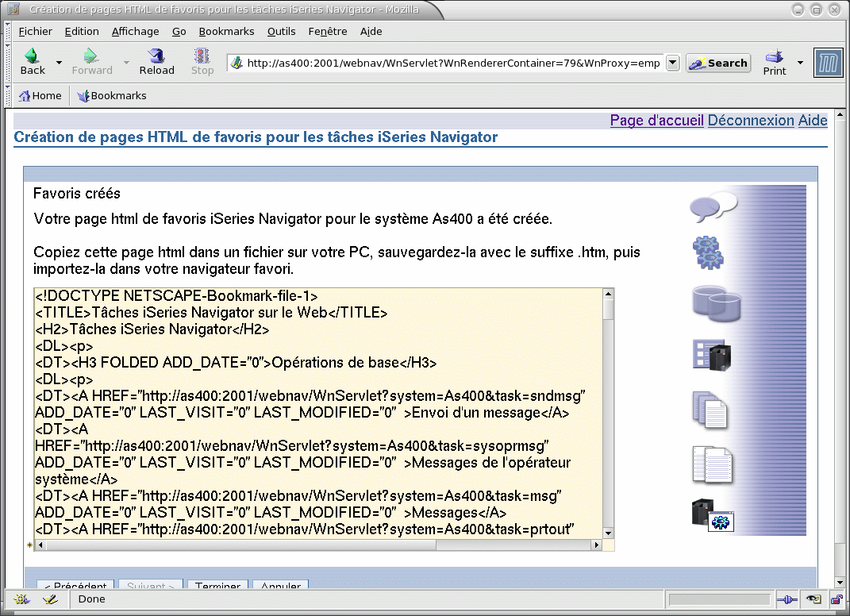Click the 'Favoris créés' heading text

(76, 194)
